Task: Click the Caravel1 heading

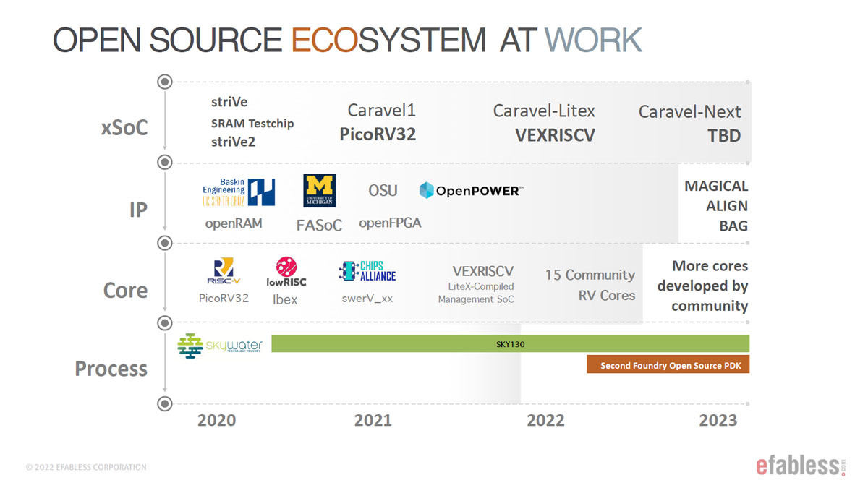Action: (x=381, y=110)
